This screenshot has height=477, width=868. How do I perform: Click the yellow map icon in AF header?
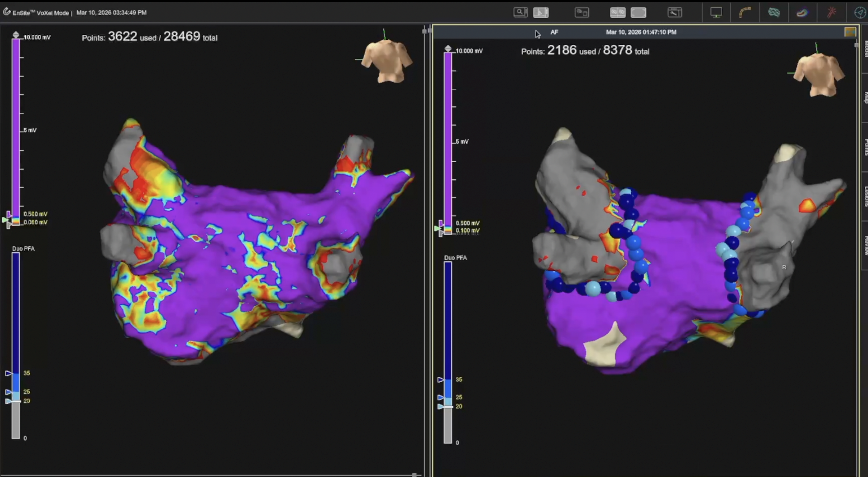(850, 32)
